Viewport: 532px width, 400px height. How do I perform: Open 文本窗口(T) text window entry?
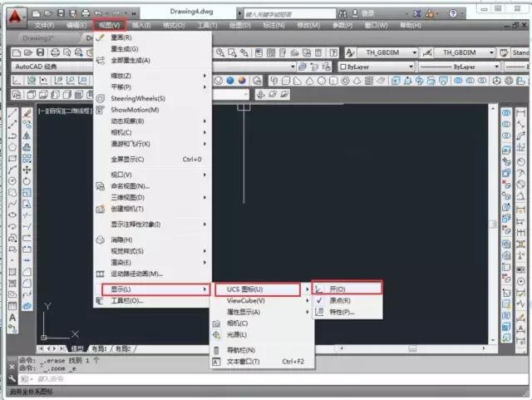(262, 362)
